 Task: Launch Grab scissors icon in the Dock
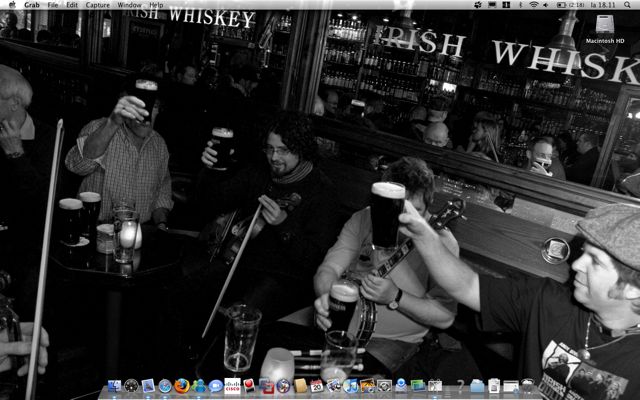[x=435, y=386]
